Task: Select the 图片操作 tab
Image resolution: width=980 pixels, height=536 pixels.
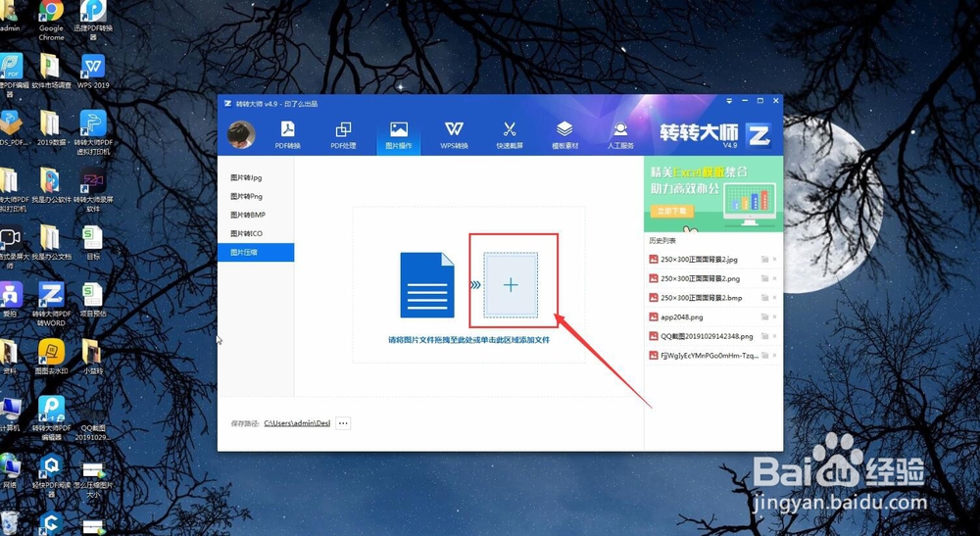Action: tap(399, 135)
